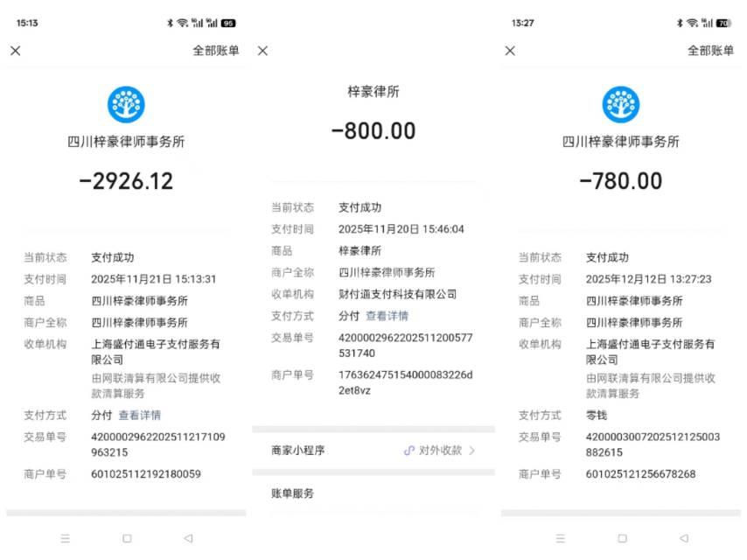Image resolution: width=747 pixels, height=560 pixels.
Task: Close the -2926.12 bill detail page
Action: (x=15, y=51)
